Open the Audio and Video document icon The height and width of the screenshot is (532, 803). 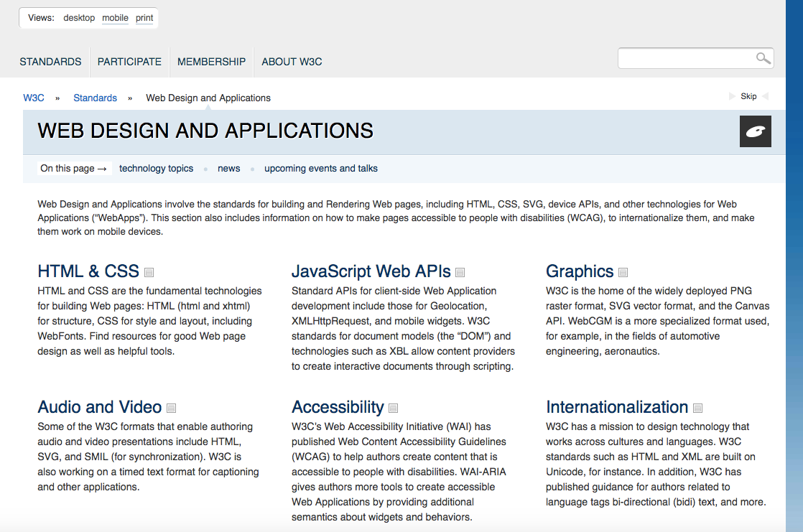pyautogui.click(x=172, y=408)
